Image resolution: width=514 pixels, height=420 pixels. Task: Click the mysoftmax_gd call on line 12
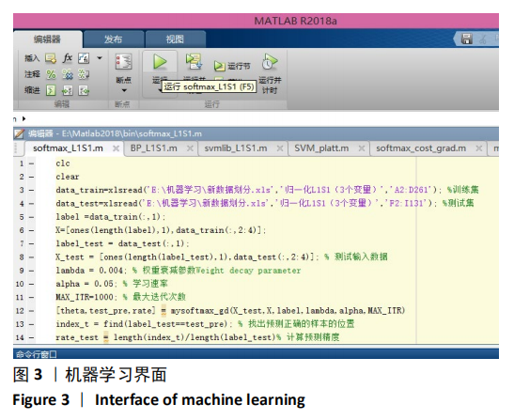point(288,310)
